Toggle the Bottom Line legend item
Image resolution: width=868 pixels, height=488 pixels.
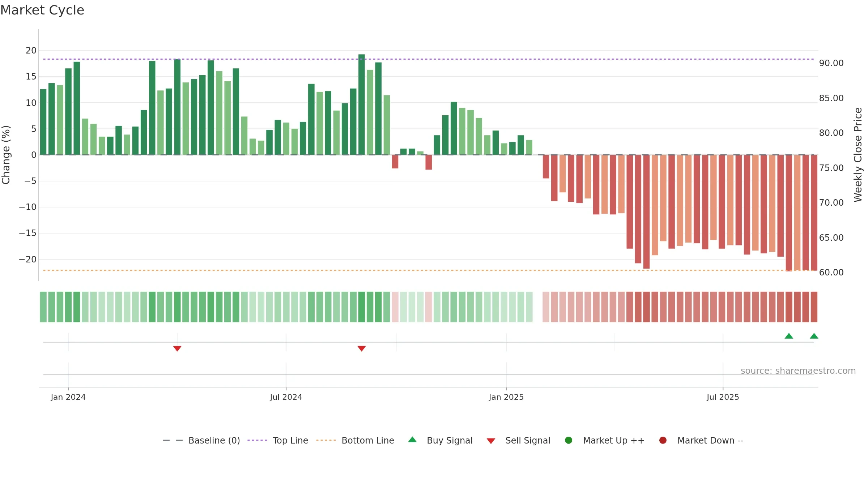coord(355,440)
